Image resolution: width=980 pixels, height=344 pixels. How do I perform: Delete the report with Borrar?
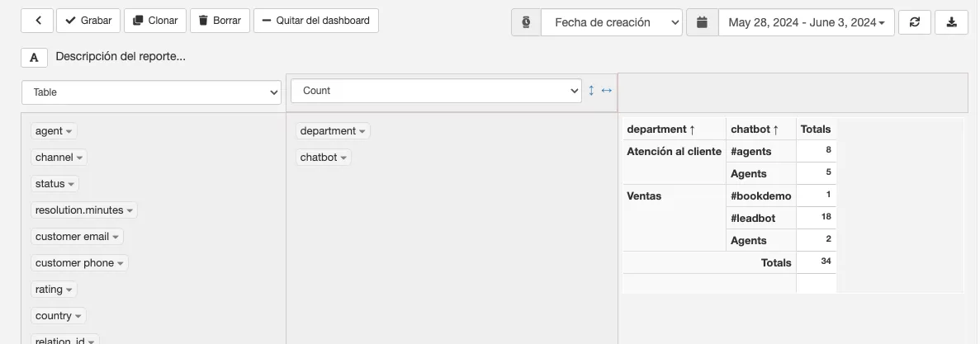point(220,21)
